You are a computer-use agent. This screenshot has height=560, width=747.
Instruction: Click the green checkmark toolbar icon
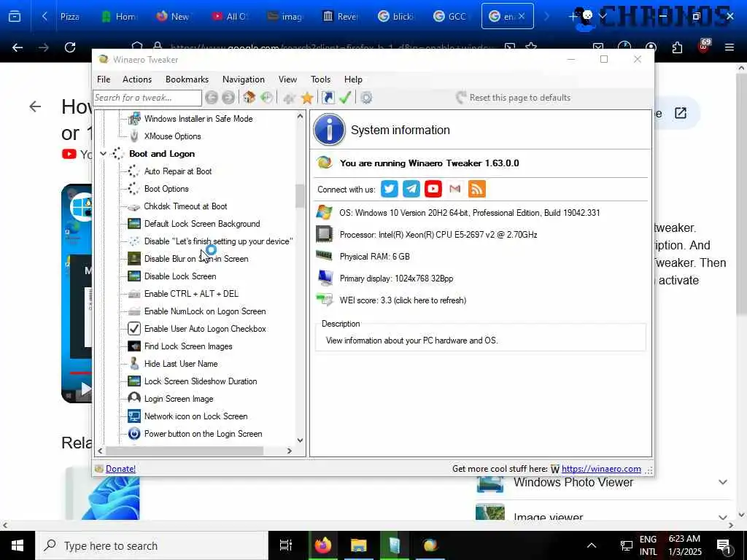[345, 98]
